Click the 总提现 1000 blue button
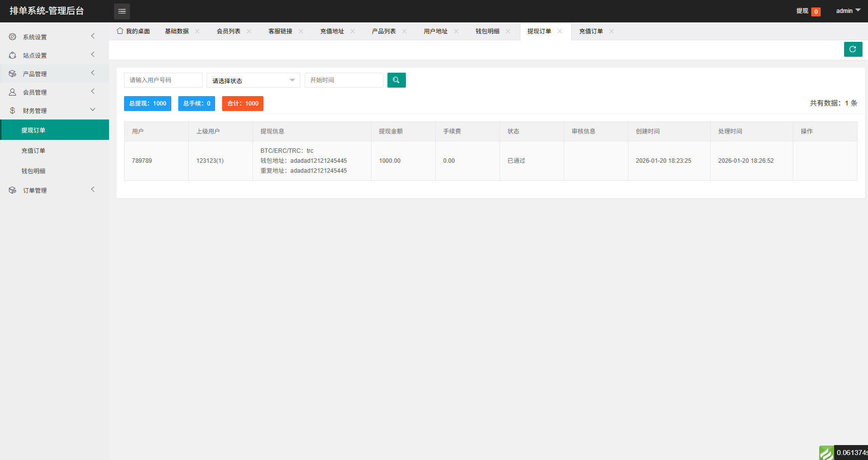868x460 pixels. [x=147, y=104]
